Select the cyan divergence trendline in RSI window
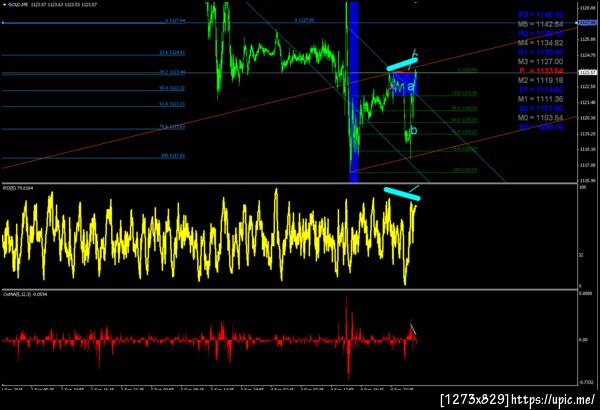The image size is (600, 410). [x=402, y=194]
